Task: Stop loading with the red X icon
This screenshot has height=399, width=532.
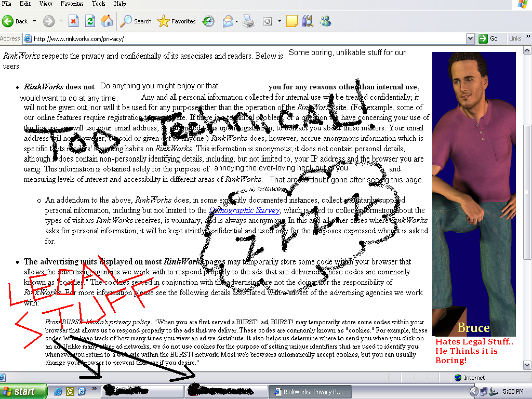Action: pyautogui.click(x=73, y=21)
